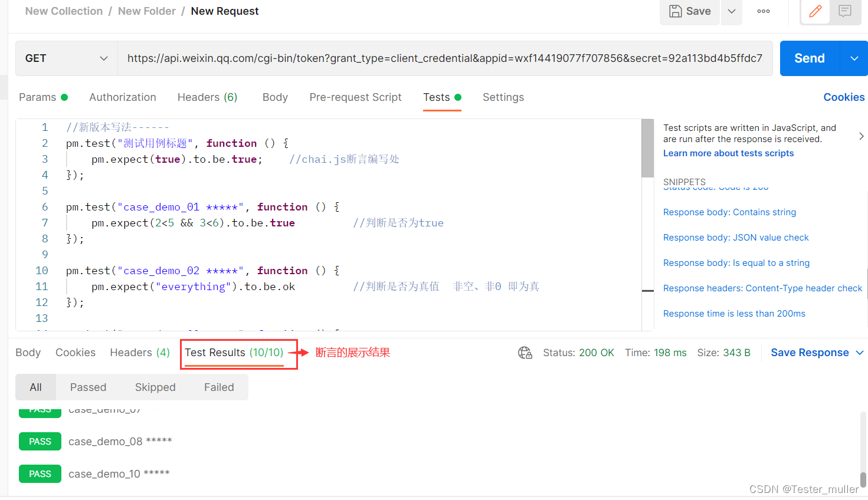Click the pencil edit icon
Image resolution: width=868 pixels, height=500 pixels.
(815, 11)
